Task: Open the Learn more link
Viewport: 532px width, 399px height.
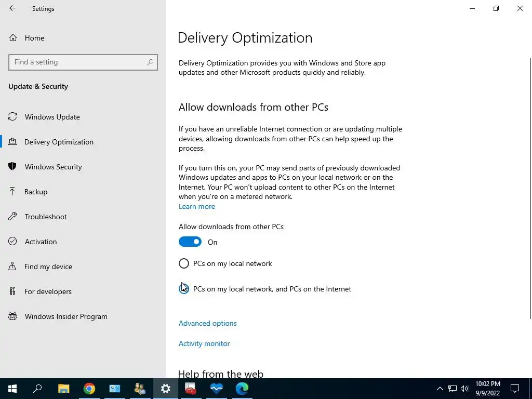Action: point(197,207)
